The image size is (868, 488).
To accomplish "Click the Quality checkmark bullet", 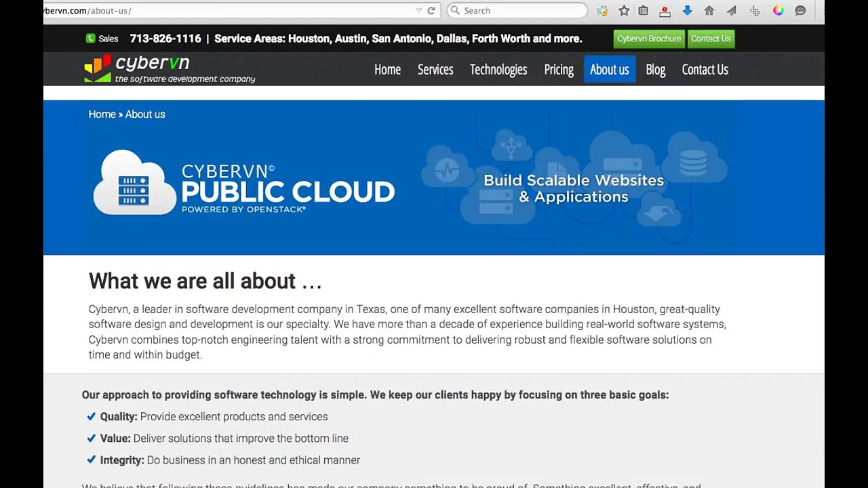I will (91, 416).
